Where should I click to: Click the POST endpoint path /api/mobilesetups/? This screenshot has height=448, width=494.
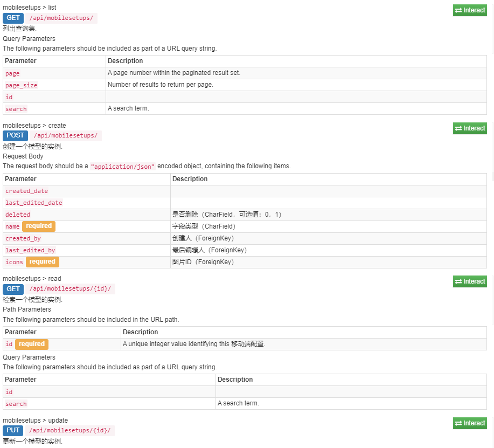pyautogui.click(x=66, y=136)
